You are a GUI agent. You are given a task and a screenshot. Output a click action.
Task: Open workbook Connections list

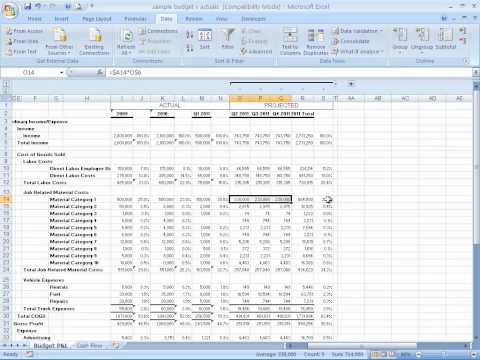pyautogui.click(x=158, y=31)
